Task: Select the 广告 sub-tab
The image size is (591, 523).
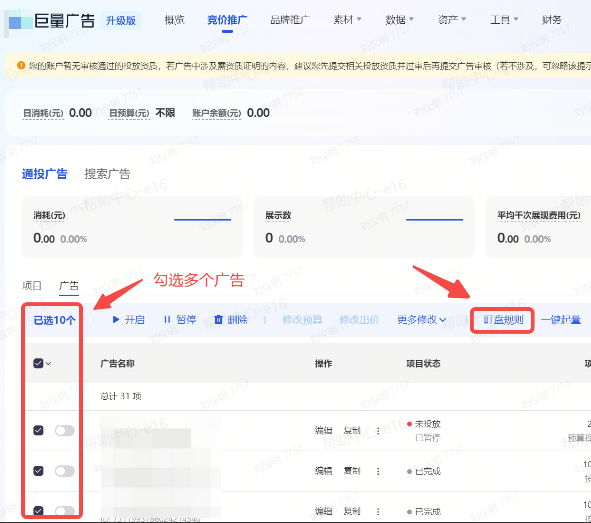Action: (69, 286)
